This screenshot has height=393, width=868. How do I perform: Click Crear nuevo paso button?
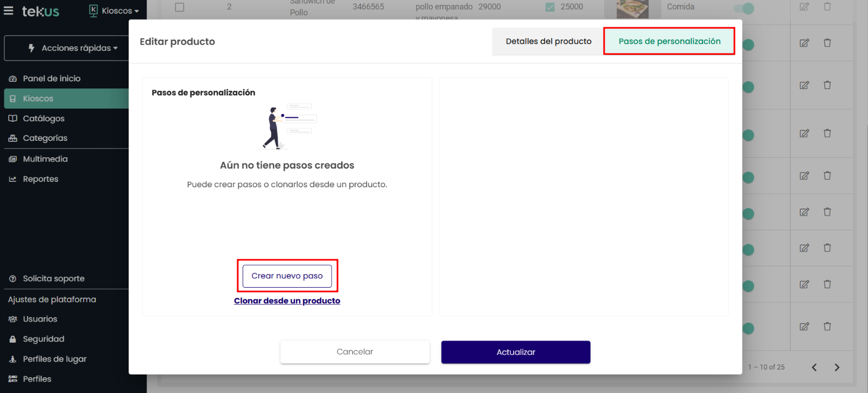click(x=287, y=276)
